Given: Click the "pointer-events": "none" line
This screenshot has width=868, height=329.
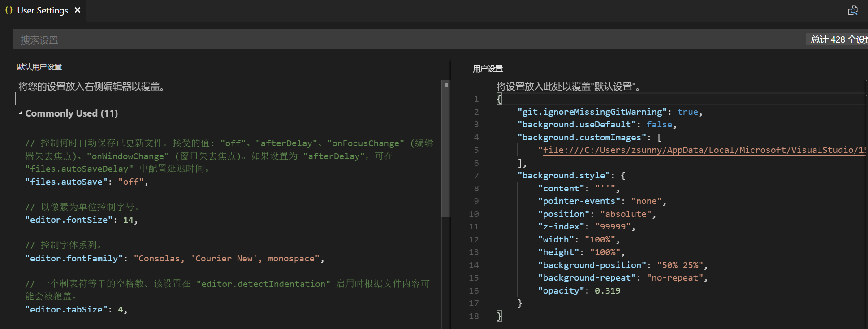Looking at the screenshot, I should (602, 201).
